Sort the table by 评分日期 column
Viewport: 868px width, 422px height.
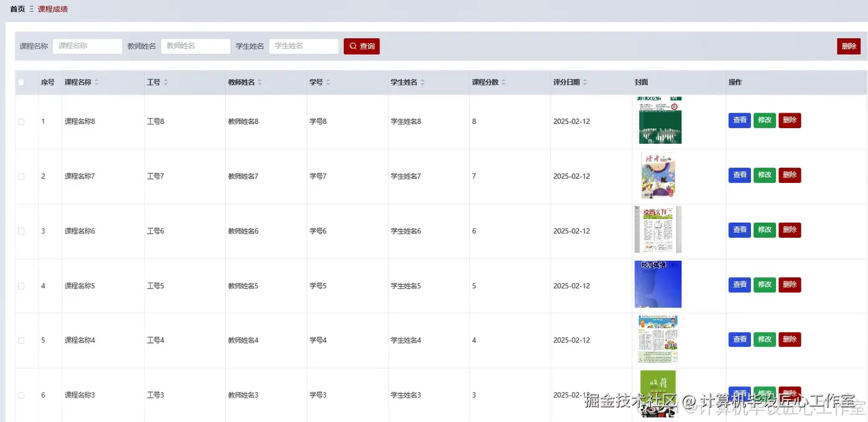(x=584, y=82)
